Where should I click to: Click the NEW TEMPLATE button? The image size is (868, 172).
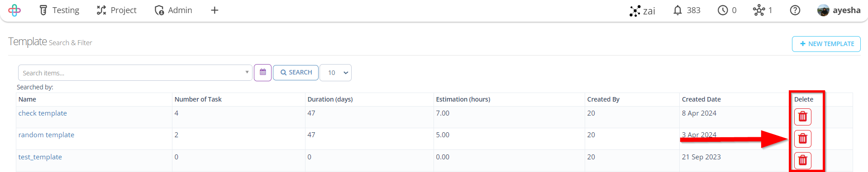click(x=826, y=44)
